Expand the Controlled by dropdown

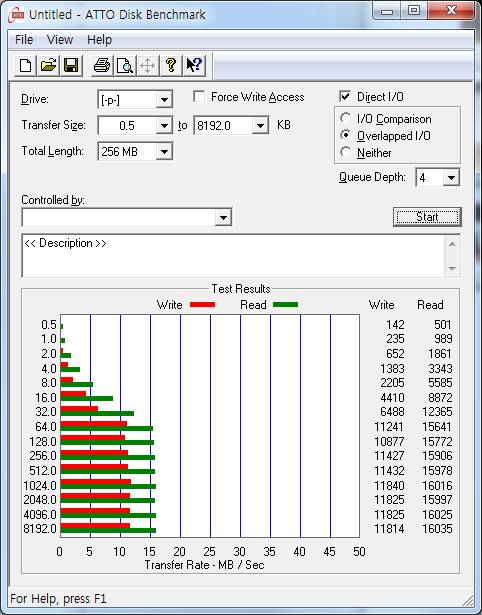[223, 217]
